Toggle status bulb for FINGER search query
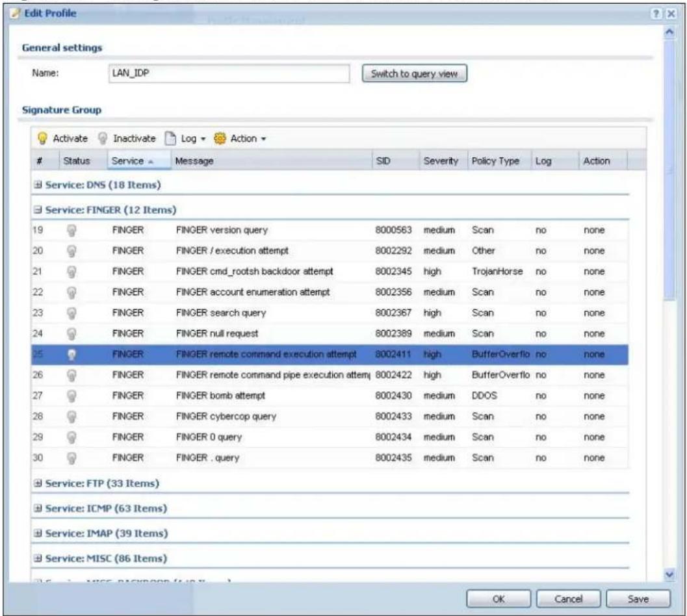 (71, 313)
